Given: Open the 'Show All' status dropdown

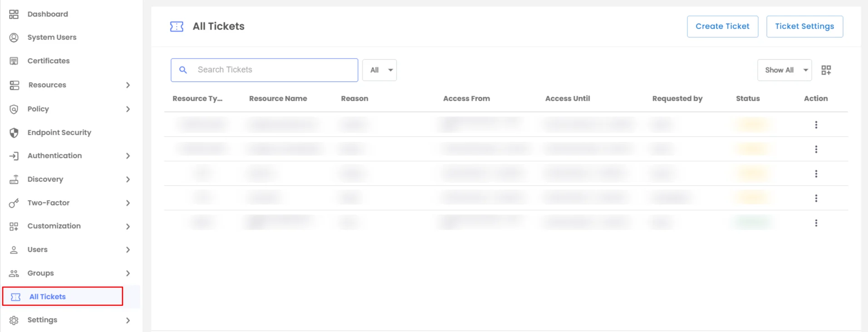Looking at the screenshot, I should click(784, 70).
